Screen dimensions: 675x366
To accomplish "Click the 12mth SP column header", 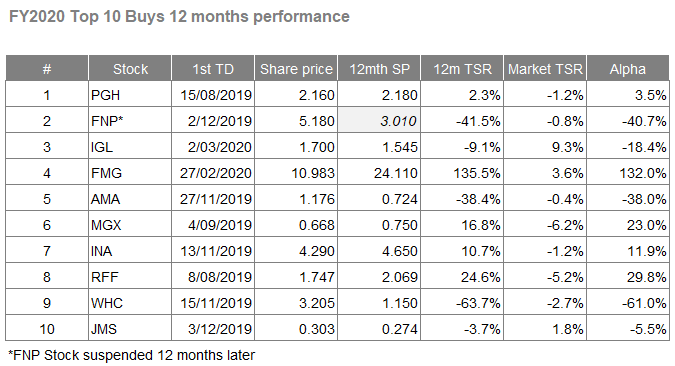I will coord(379,68).
